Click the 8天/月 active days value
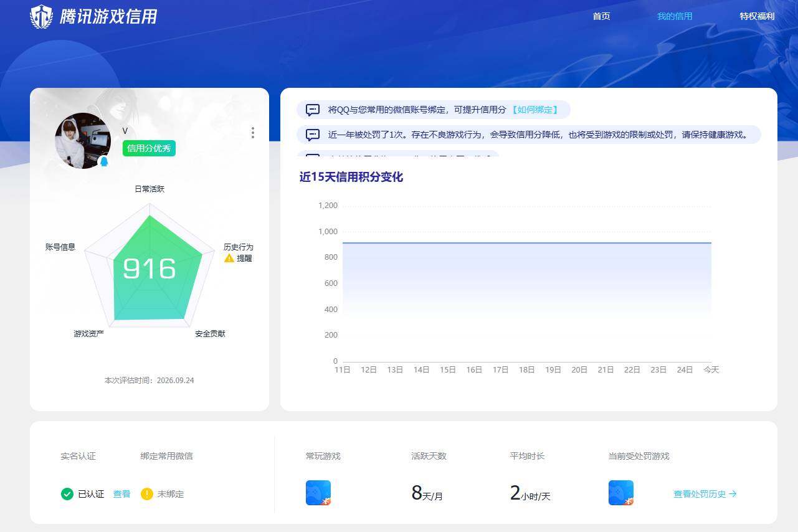 427,493
